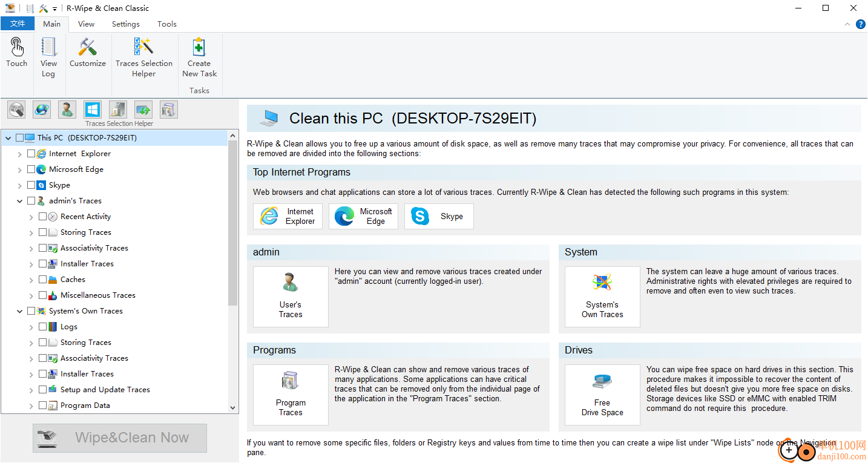Click the Wipe&Clean Now button
868x463 pixels.
click(120, 438)
